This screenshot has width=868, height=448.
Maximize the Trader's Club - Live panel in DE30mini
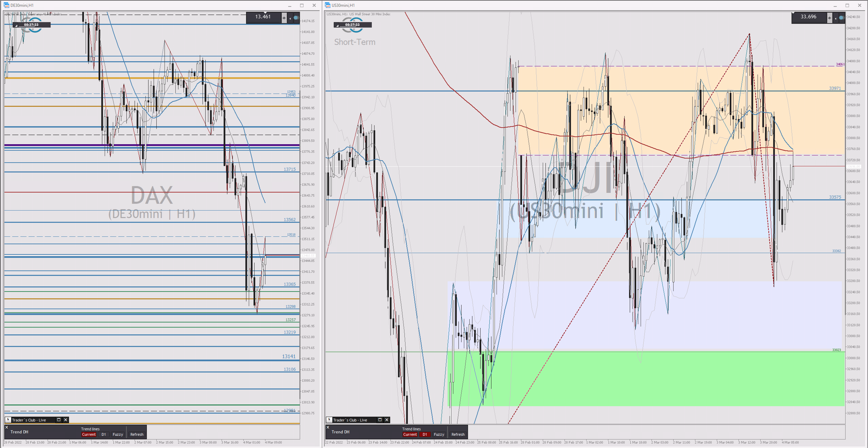59,420
